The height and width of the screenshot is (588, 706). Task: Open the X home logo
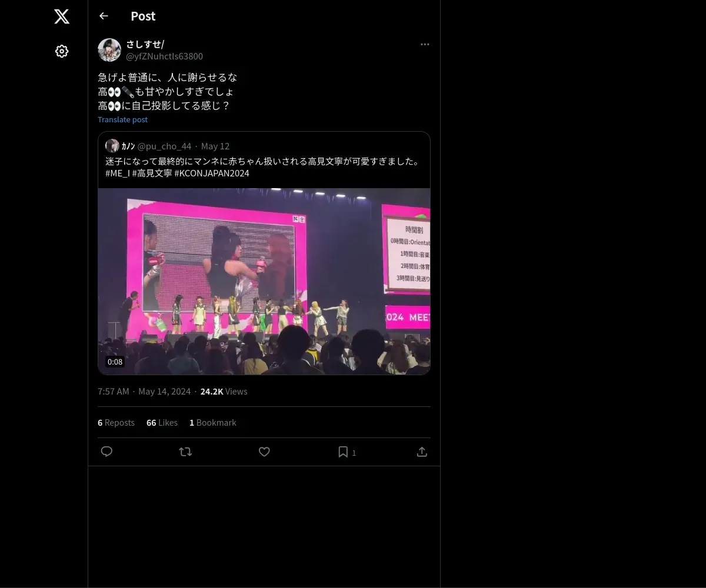tap(62, 16)
